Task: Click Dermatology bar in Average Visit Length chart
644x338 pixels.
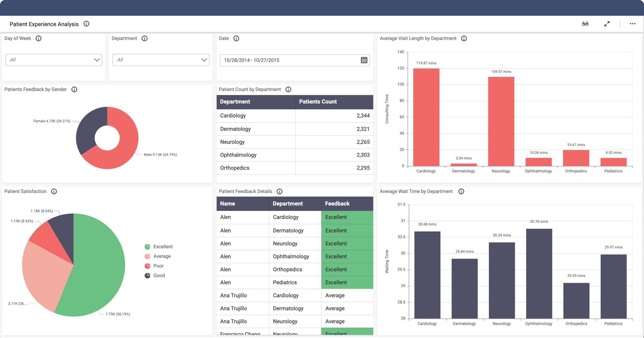Action: 464,165
